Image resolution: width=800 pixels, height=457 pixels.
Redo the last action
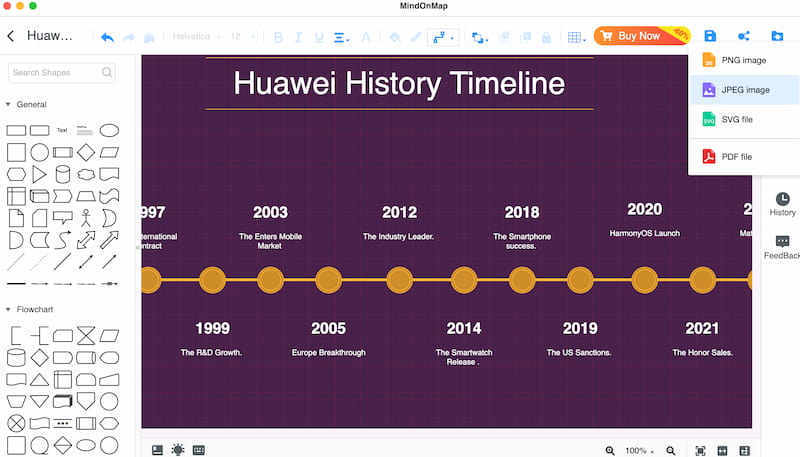129,37
